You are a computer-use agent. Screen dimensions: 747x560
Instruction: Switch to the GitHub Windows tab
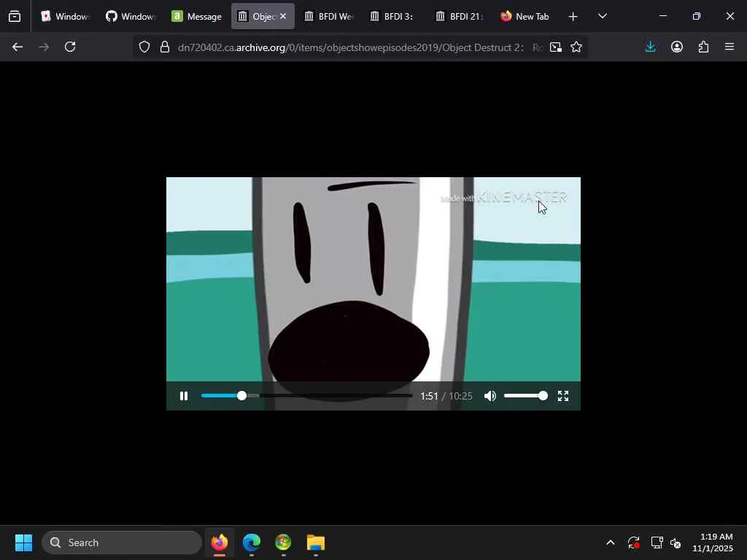[131, 16]
